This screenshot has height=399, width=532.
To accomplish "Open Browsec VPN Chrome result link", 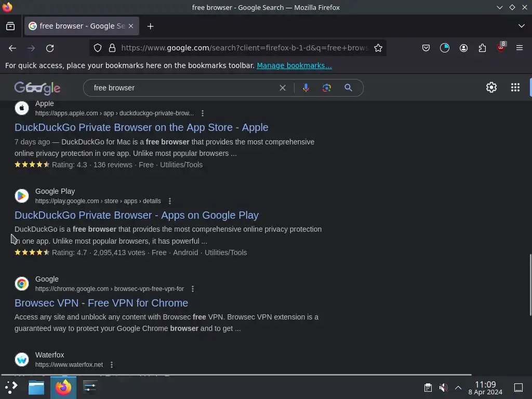I will point(101,303).
